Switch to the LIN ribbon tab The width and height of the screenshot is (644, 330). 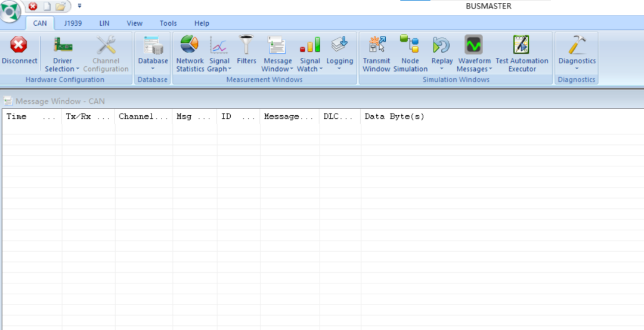tap(104, 23)
